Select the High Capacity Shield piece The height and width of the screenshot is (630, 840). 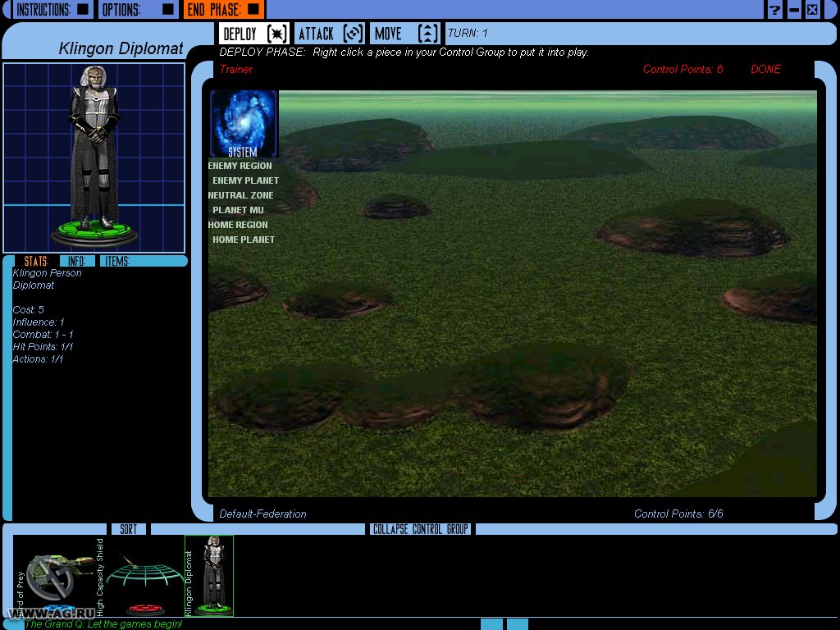click(144, 577)
